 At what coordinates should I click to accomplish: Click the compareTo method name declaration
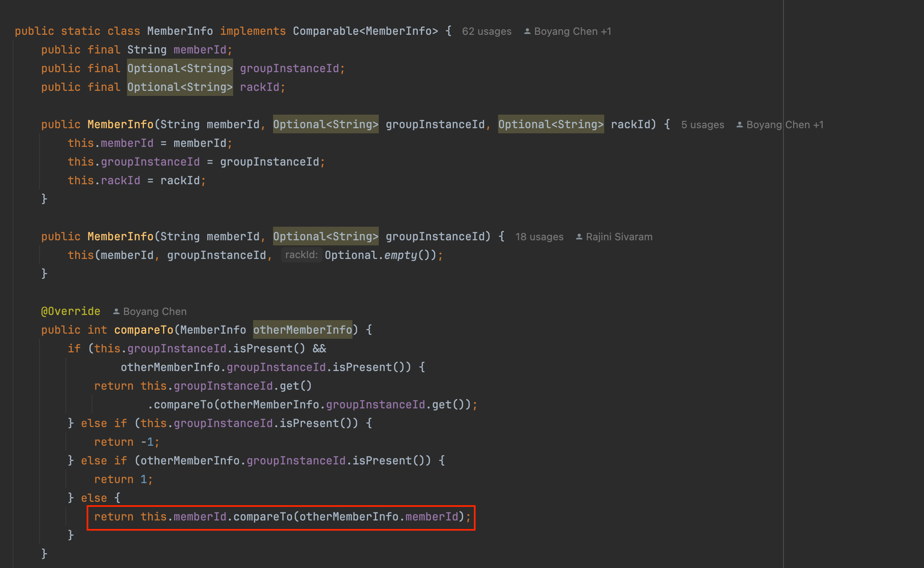coord(144,330)
